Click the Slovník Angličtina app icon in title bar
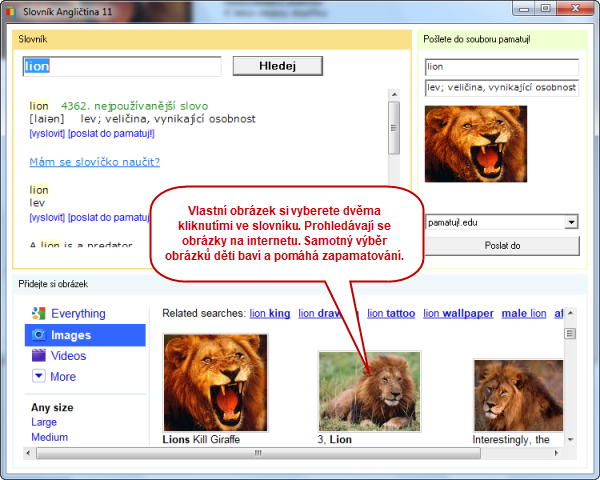 (x=11, y=12)
